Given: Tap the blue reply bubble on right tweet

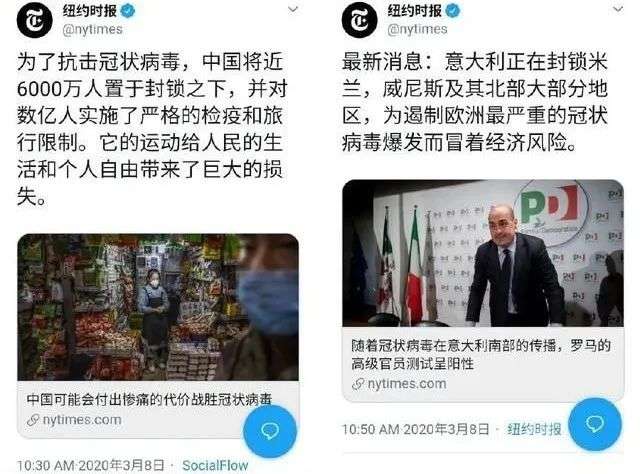Looking at the screenshot, I should [595, 424].
